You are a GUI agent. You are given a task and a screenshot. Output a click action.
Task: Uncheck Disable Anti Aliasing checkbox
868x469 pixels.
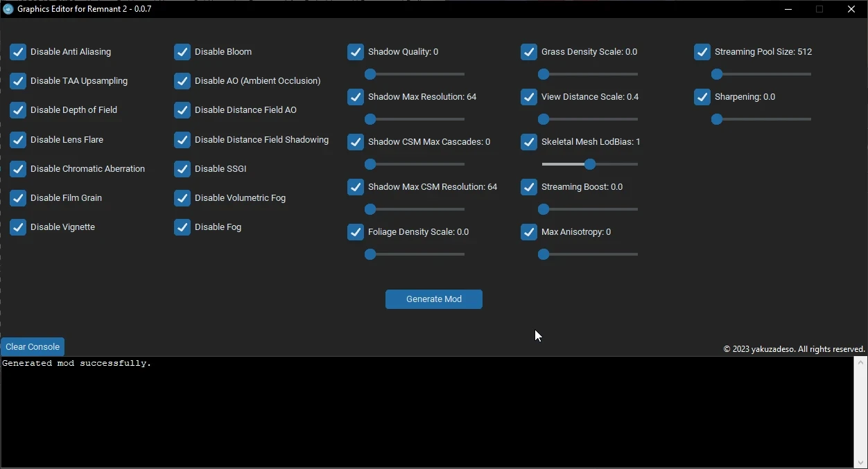click(18, 52)
